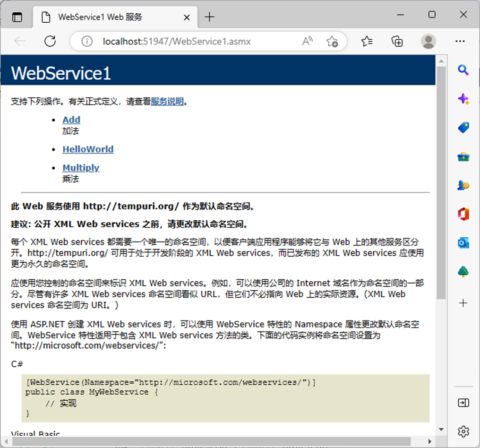Click the 乘法 description text
The height and width of the screenshot is (448, 480).
[70, 179]
